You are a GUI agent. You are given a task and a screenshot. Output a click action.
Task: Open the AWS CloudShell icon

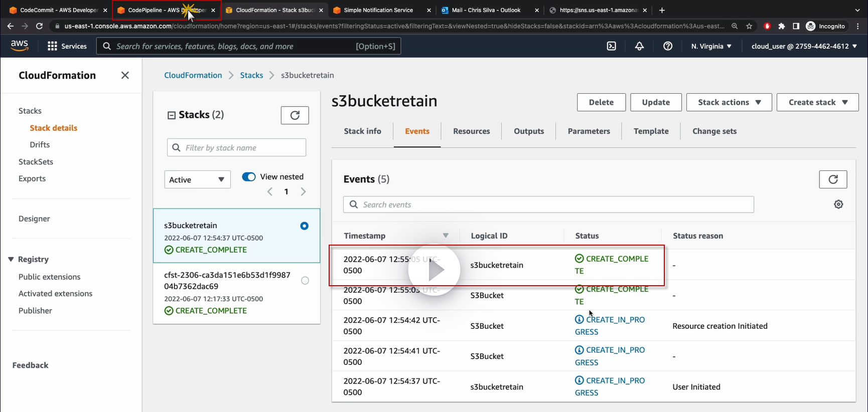(x=611, y=46)
